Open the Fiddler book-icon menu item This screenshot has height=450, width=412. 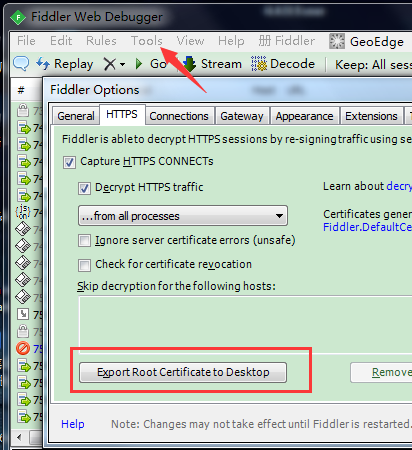[287, 41]
